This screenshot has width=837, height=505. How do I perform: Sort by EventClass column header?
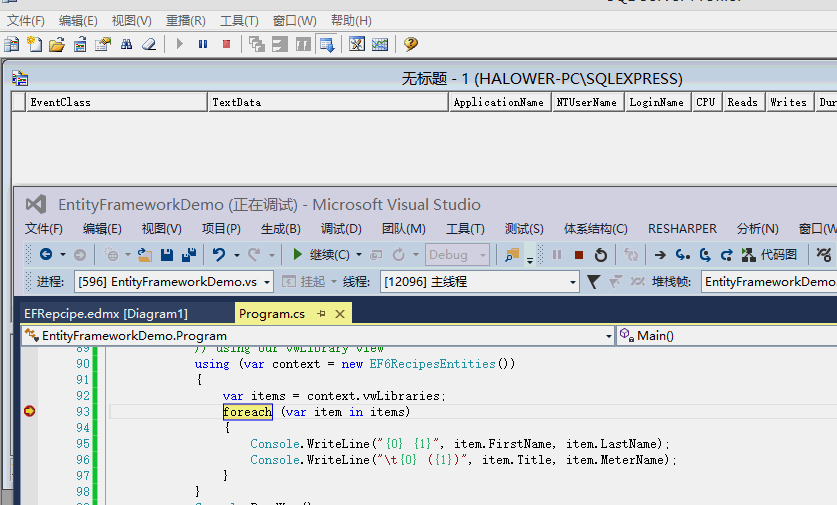click(x=116, y=102)
